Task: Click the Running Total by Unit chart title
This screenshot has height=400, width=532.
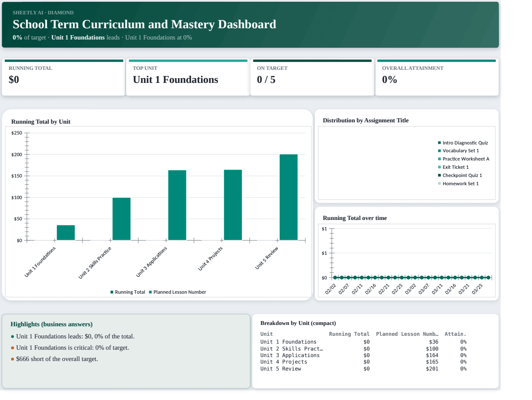Action: pos(41,122)
